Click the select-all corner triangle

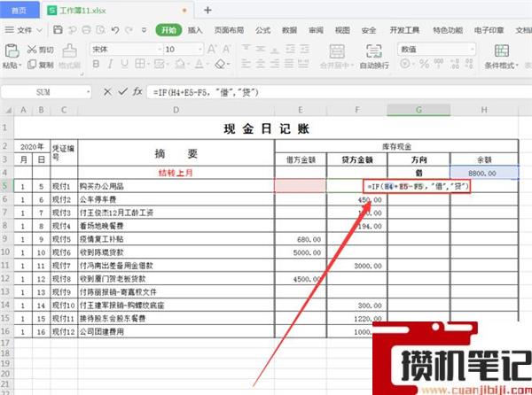[x=8, y=110]
